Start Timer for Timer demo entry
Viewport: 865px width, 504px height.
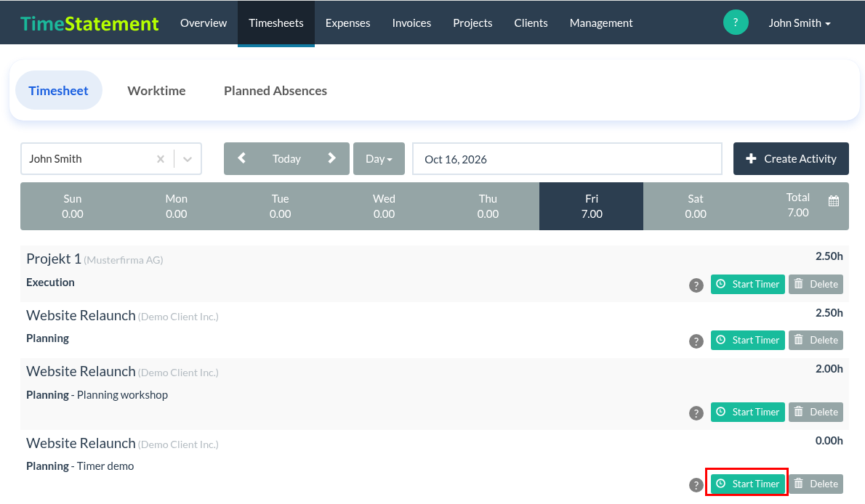tap(747, 484)
